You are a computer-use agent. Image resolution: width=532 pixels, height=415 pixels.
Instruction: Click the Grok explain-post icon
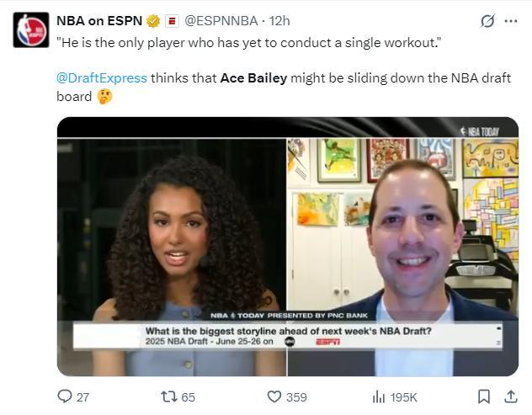[487, 21]
